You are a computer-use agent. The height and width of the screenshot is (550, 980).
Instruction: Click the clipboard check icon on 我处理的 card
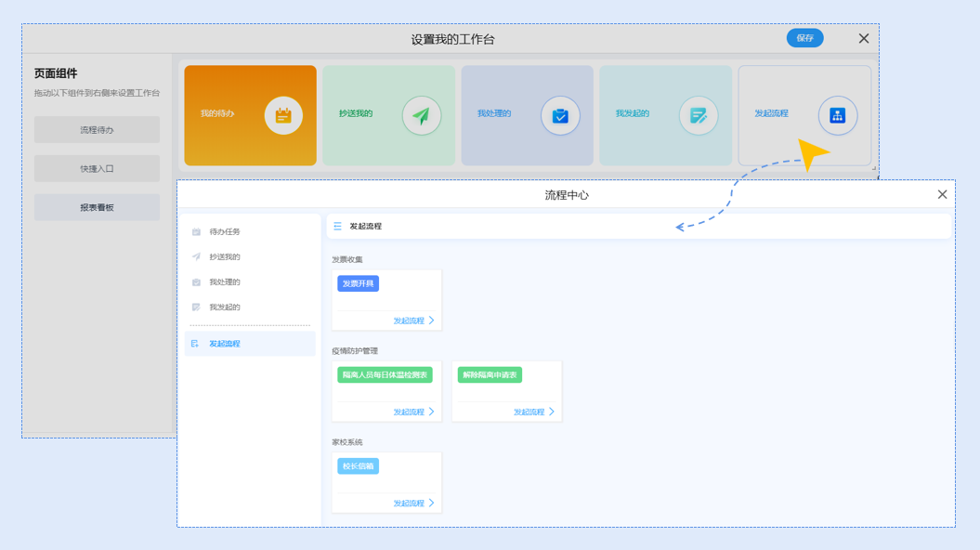click(x=560, y=116)
